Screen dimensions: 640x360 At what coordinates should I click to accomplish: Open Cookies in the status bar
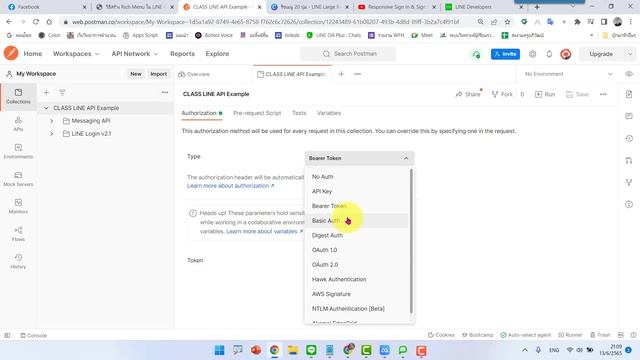pos(441,335)
